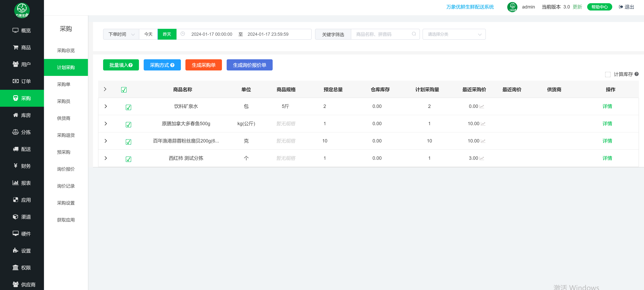The height and width of the screenshot is (290, 644).
Task: Open the 硬件 (Hardware) sidebar item
Action: [22, 233]
